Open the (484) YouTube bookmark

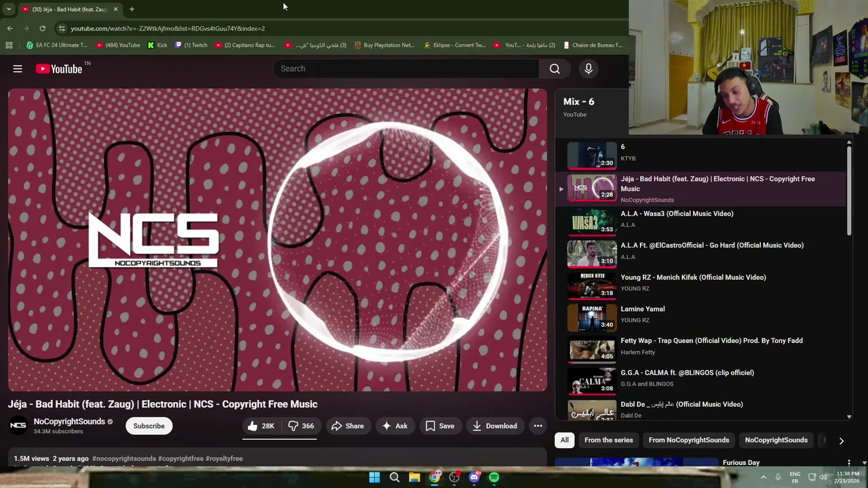tap(118, 45)
